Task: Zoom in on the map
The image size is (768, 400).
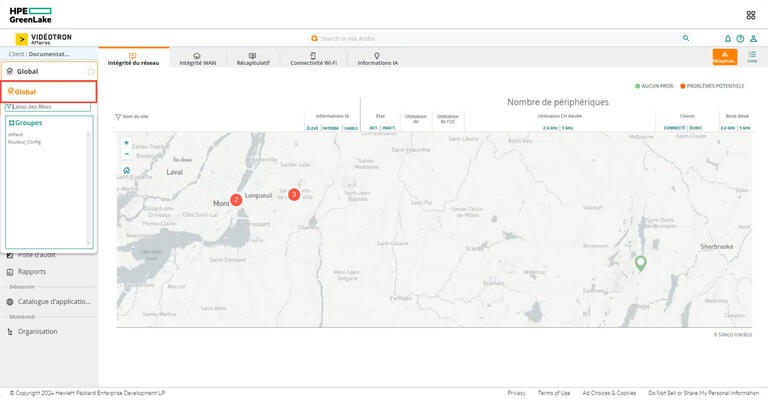Action: coord(126,143)
